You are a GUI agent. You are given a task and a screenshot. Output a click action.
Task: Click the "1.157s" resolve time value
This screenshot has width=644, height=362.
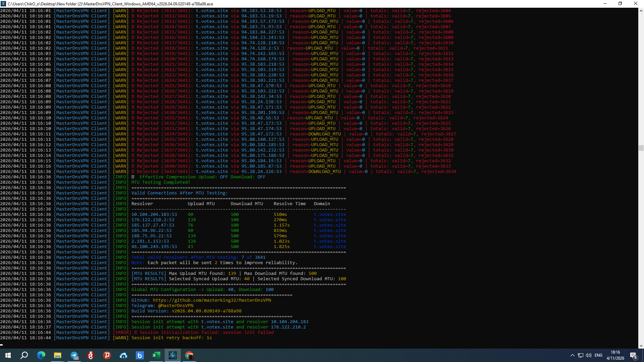(281, 225)
